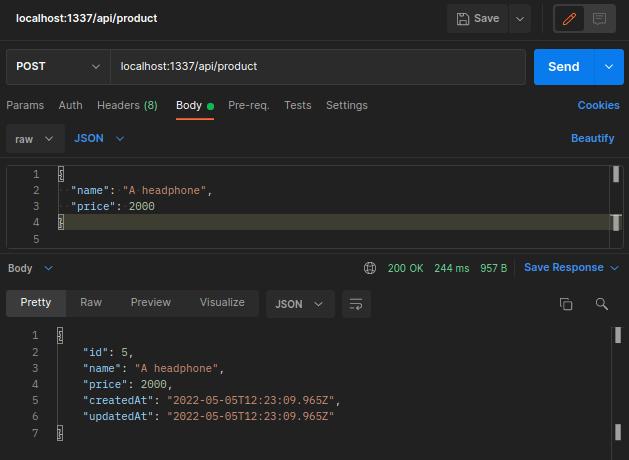Click the wrap lines icon
The width and height of the screenshot is (629, 460).
coord(356,304)
